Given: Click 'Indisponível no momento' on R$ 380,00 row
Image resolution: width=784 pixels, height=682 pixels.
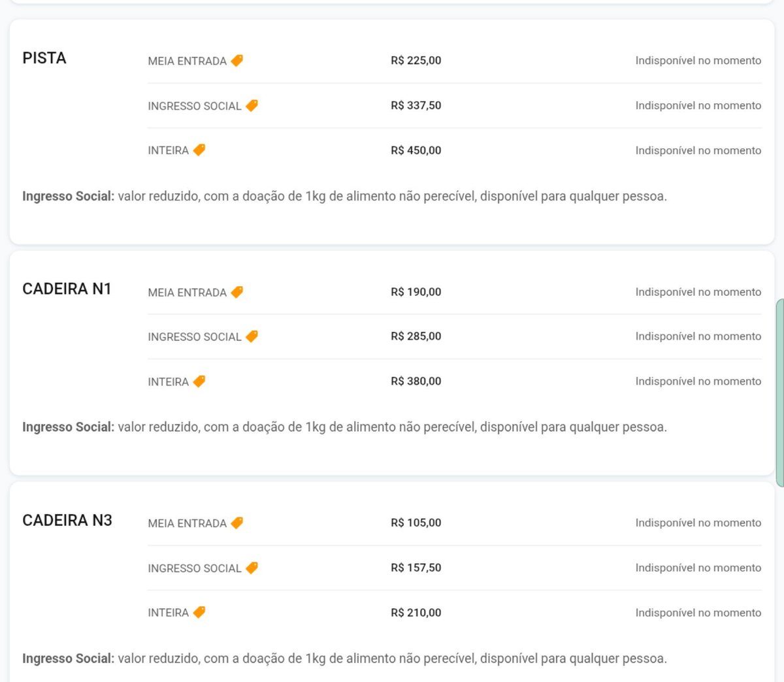Looking at the screenshot, I should pyautogui.click(x=698, y=381).
